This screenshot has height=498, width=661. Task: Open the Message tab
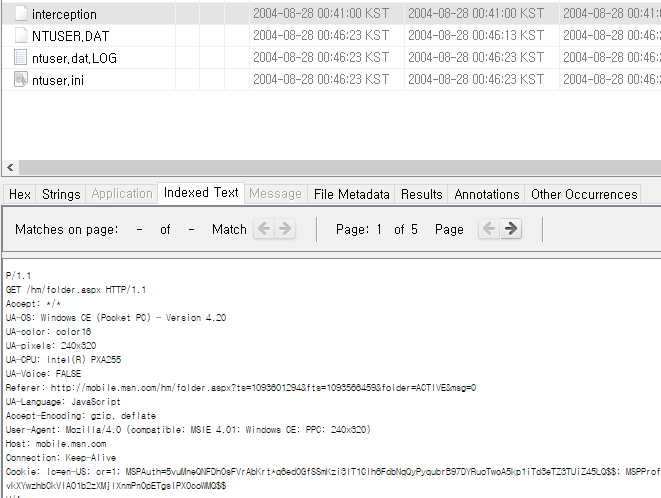275,194
